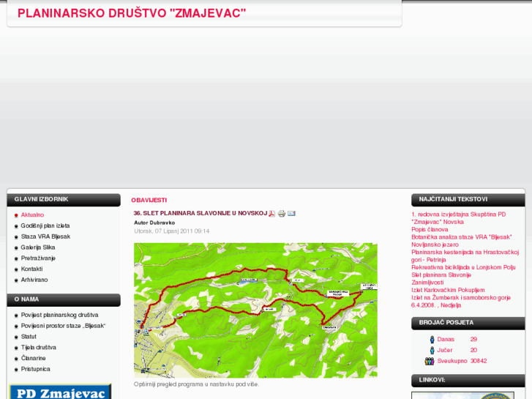Open Planinarska kestenijada na Hrastovačkoj gori link
The height and width of the screenshot is (399, 532).
pos(465,256)
